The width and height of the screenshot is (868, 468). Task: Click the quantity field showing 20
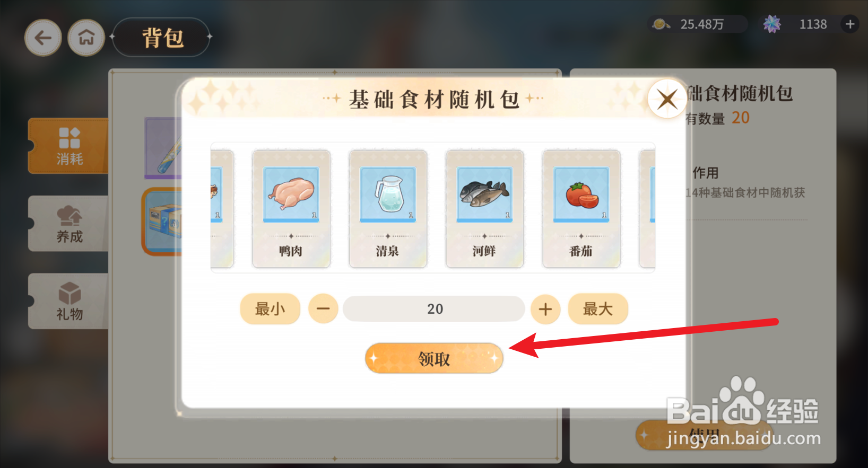pyautogui.click(x=434, y=308)
